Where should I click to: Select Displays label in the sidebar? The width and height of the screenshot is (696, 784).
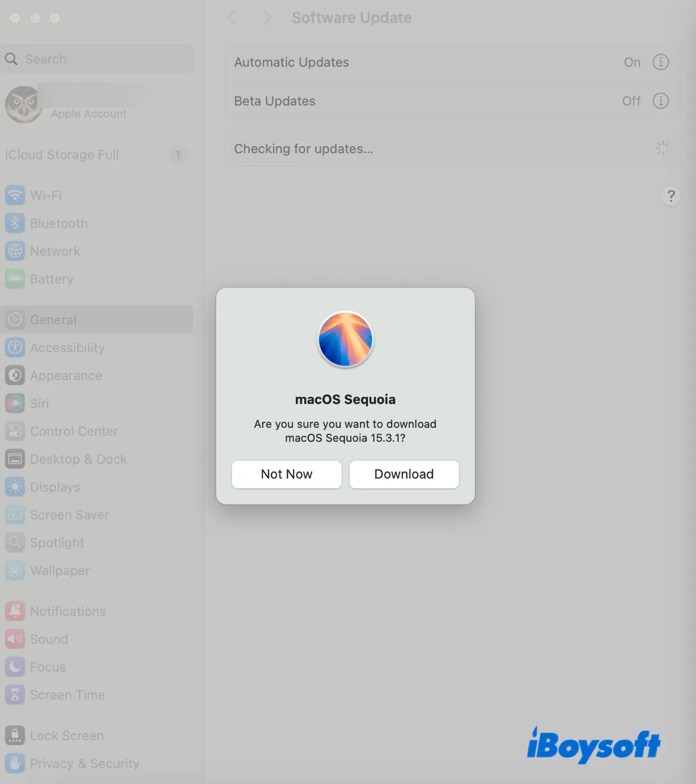click(x=55, y=487)
